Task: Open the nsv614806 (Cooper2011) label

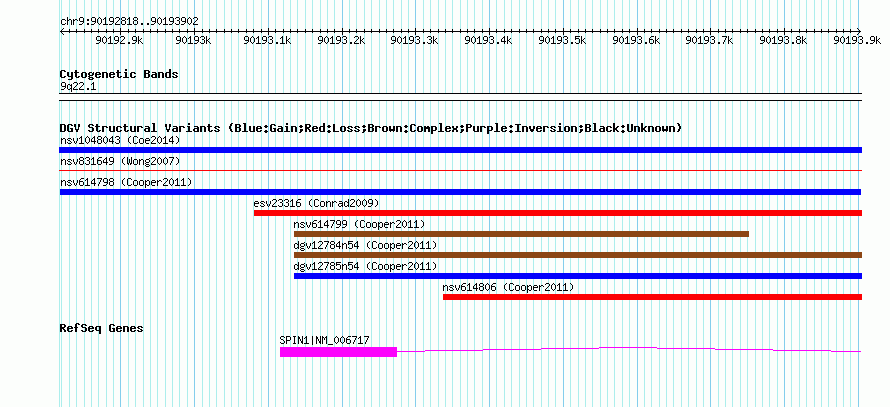Action: [x=508, y=288]
